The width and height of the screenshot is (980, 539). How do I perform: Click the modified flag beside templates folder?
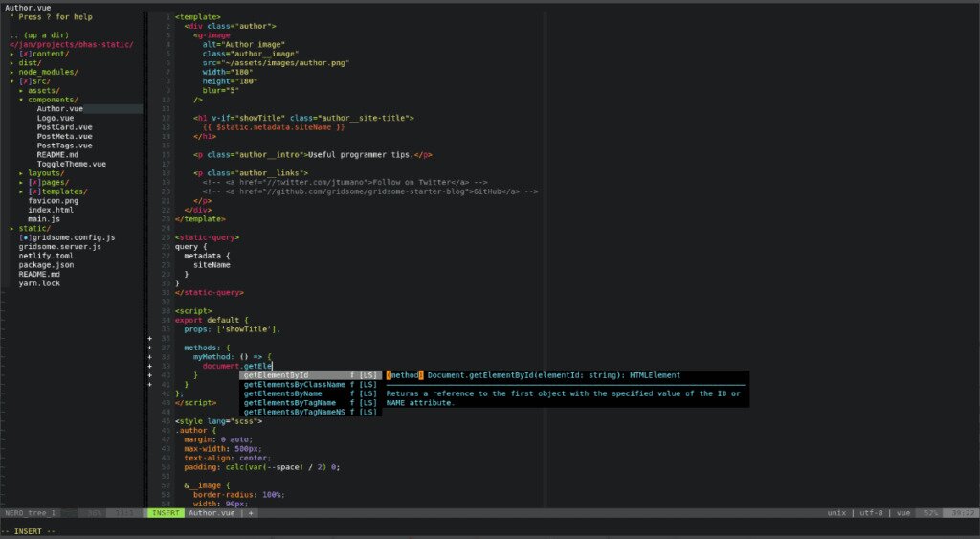34,191
